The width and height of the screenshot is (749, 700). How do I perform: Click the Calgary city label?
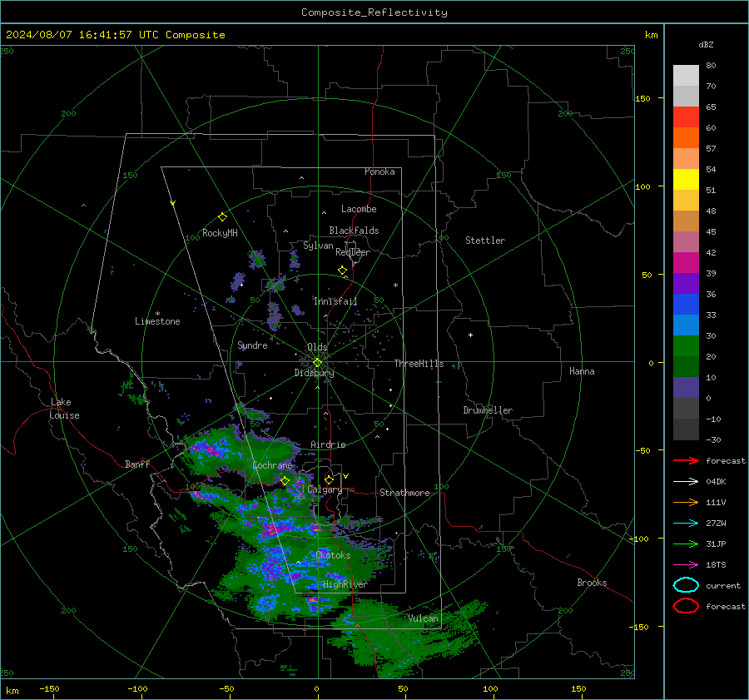[325, 489]
